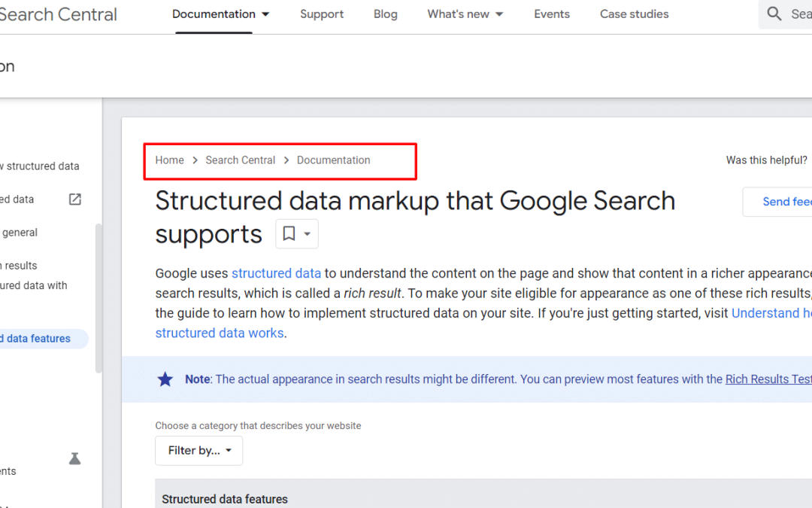The image size is (812, 508).
Task: Click the search magnifier icon
Action: (774, 14)
